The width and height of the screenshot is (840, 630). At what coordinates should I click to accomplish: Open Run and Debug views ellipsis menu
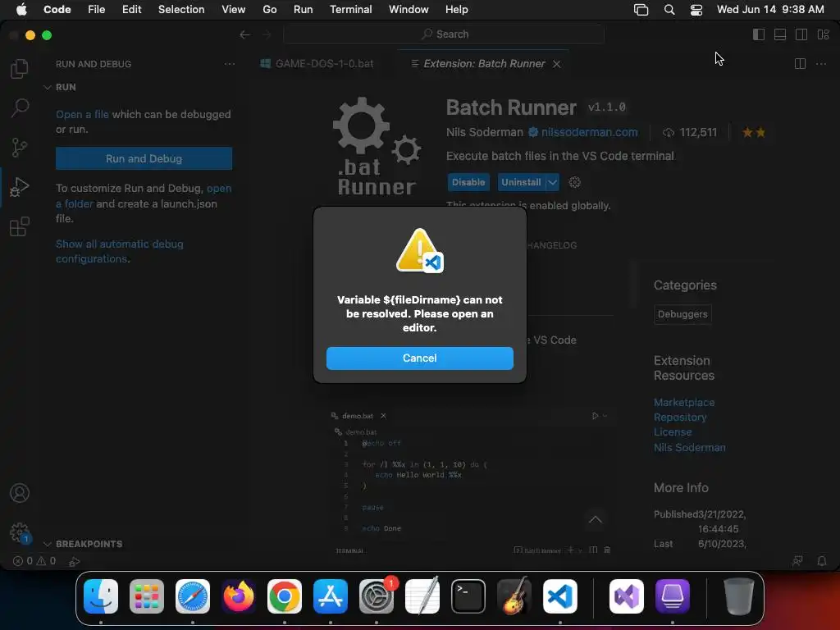point(230,64)
